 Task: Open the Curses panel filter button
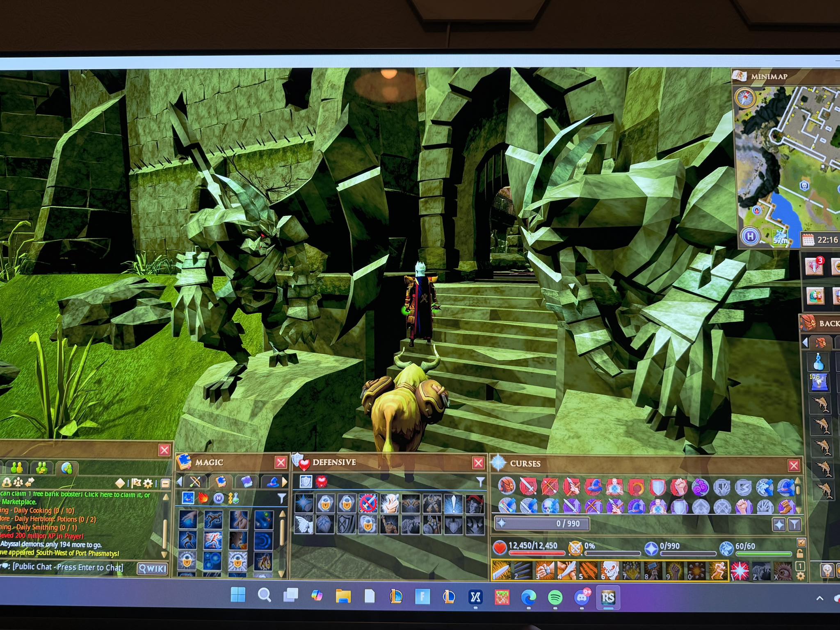pos(794,524)
